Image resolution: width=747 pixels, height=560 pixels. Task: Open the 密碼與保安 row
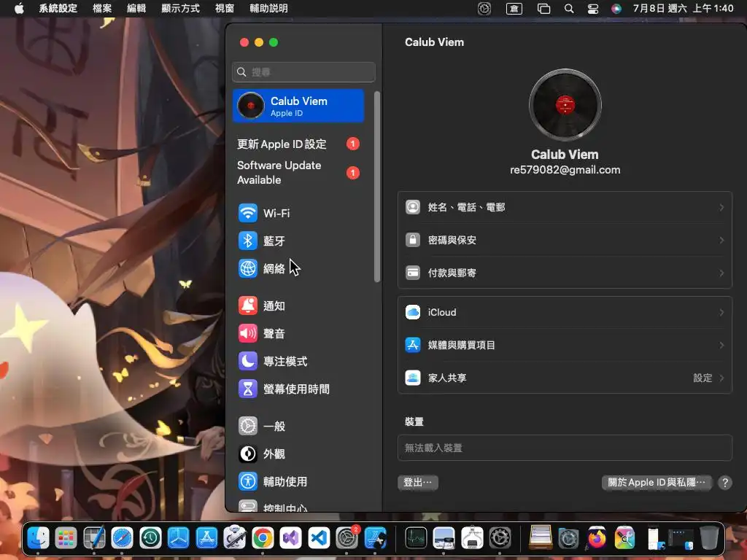[565, 240]
